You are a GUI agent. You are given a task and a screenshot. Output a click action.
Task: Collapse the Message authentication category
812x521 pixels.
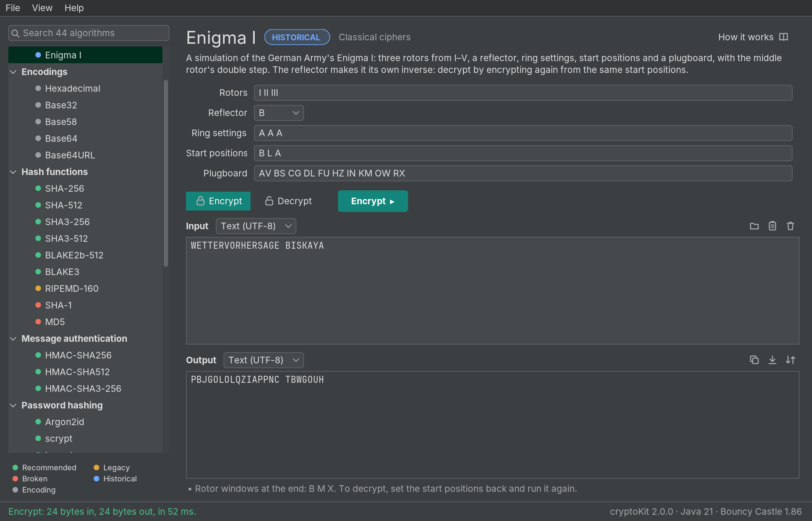click(13, 339)
